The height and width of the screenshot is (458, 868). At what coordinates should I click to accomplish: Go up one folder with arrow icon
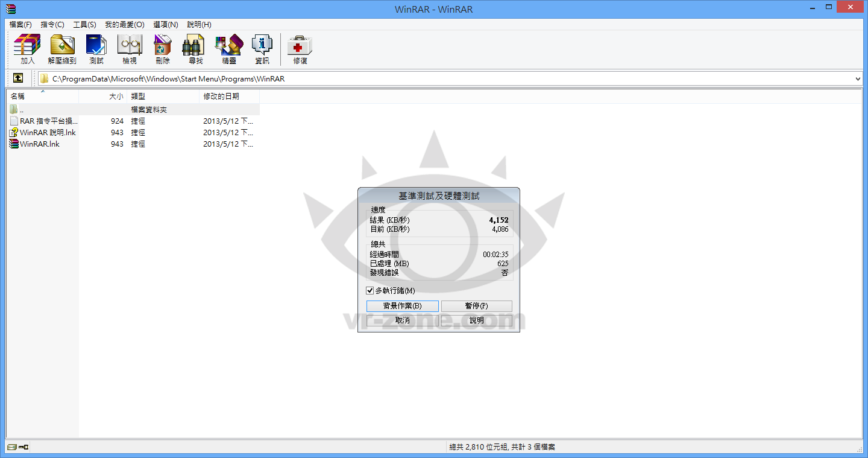(18, 78)
